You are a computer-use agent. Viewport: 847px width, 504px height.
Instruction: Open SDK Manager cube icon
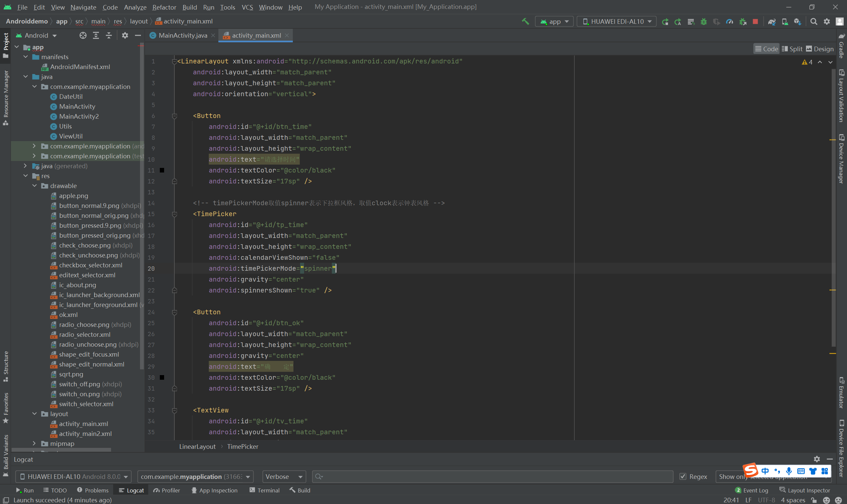pos(797,21)
